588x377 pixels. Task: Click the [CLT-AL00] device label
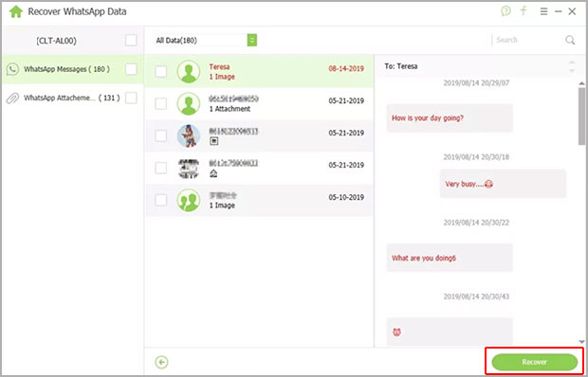(56, 41)
